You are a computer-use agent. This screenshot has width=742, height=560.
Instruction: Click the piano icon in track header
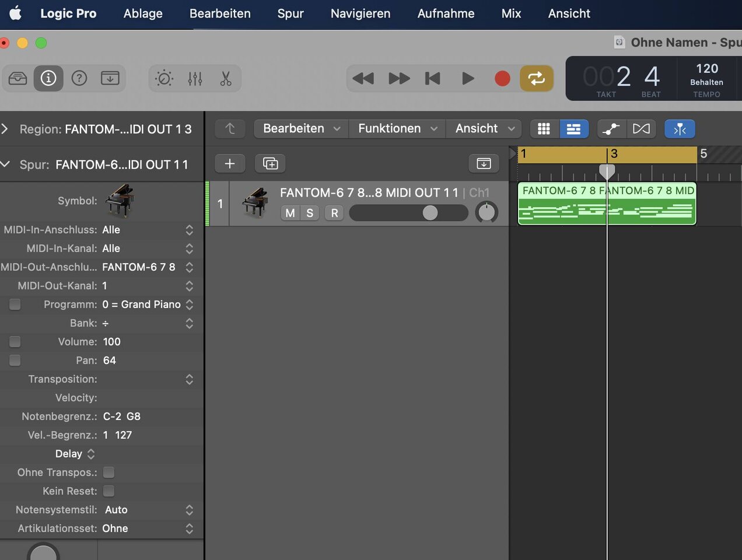(x=255, y=202)
